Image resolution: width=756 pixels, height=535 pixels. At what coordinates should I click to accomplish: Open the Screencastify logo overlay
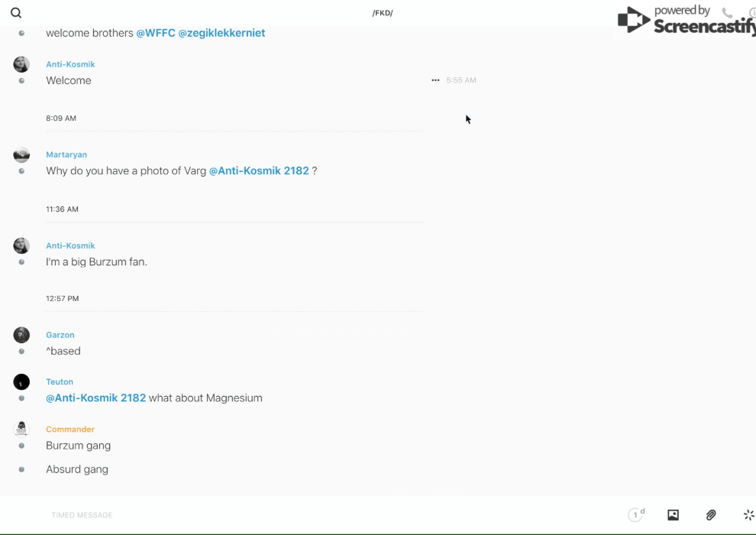[x=685, y=21]
